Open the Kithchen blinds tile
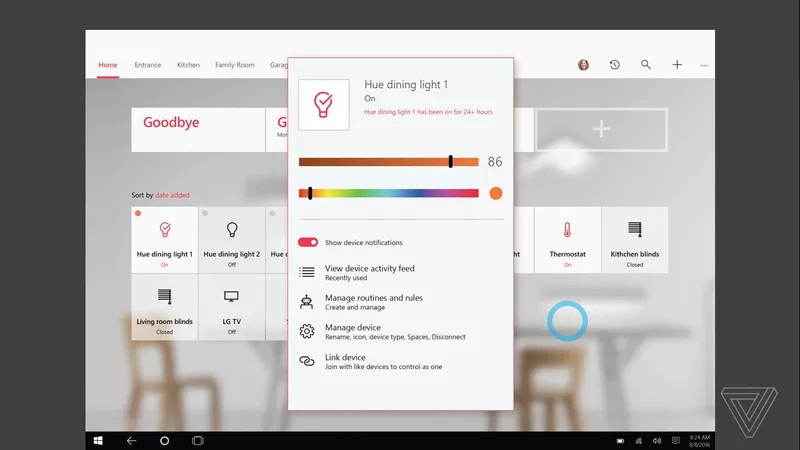This screenshot has width=800, height=450. tap(635, 240)
